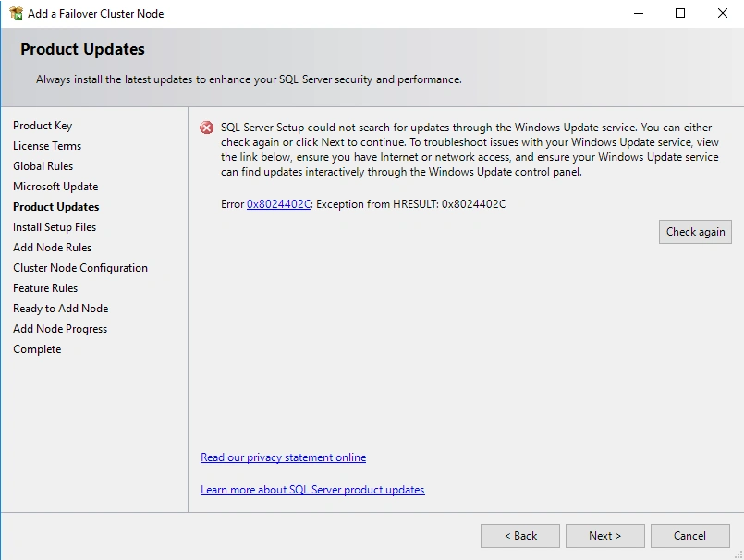Select the current Product Updates step
Screen dimensions: 744x560
(x=56, y=207)
